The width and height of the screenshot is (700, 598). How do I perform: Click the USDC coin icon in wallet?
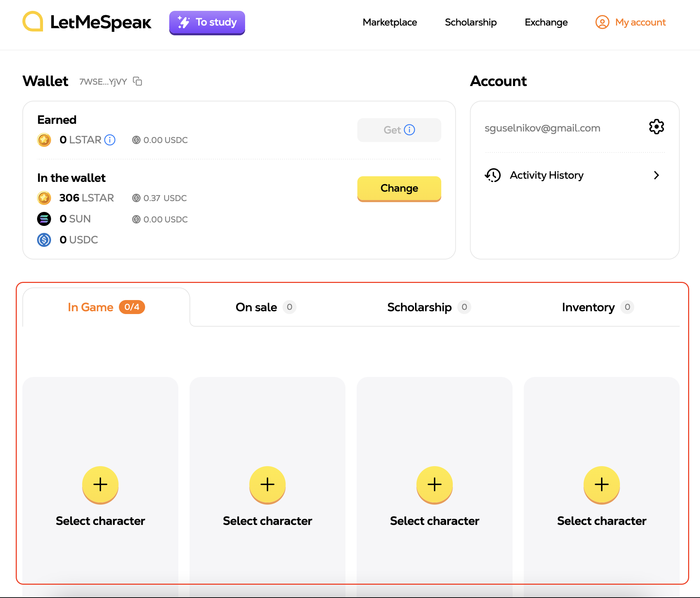pos(44,240)
